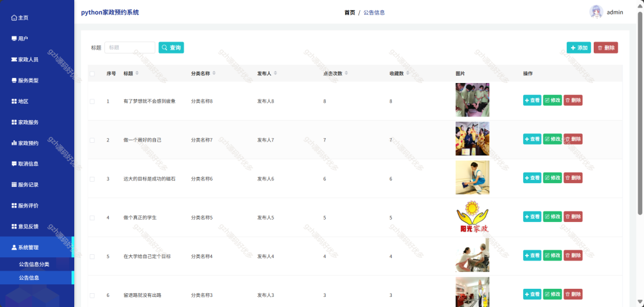This screenshot has width=644, height=307.
Task: Click the vertical page scrollbar
Action: [x=640, y=113]
